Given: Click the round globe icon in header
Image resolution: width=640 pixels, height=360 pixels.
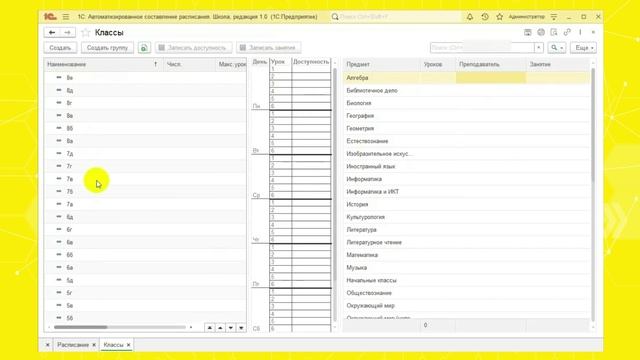Looking at the screenshot, I should [541, 32].
